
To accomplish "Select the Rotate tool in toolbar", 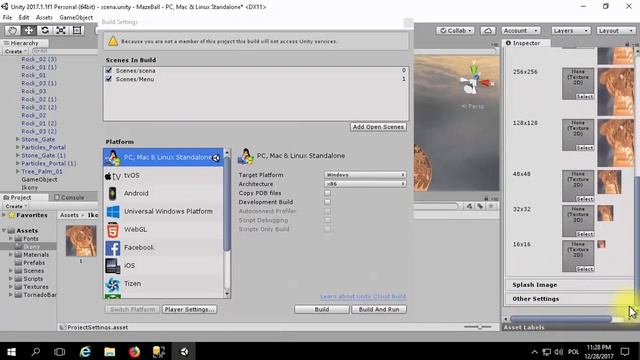I will [x=45, y=31].
